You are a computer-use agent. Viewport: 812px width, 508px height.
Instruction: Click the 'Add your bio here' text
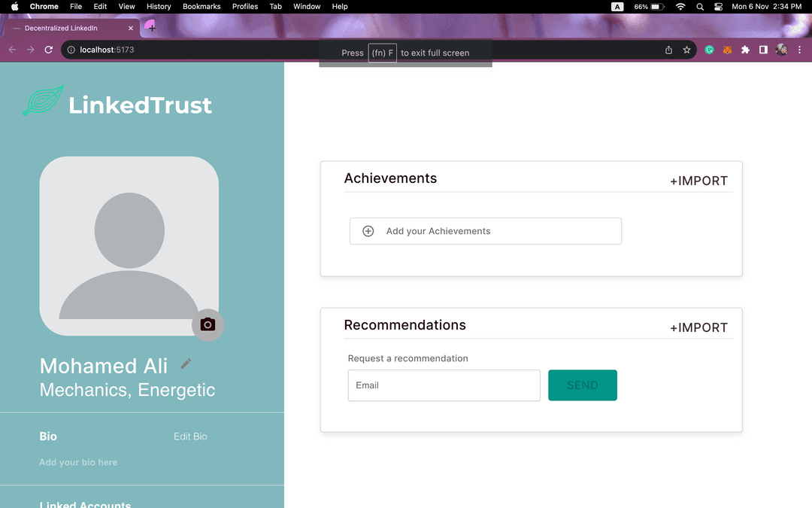pos(78,462)
